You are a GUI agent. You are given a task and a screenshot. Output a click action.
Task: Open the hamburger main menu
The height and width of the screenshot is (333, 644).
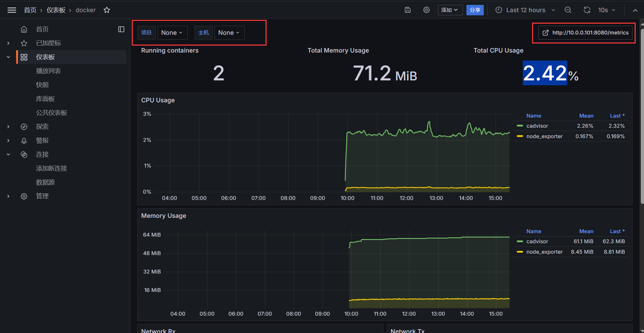(12, 10)
